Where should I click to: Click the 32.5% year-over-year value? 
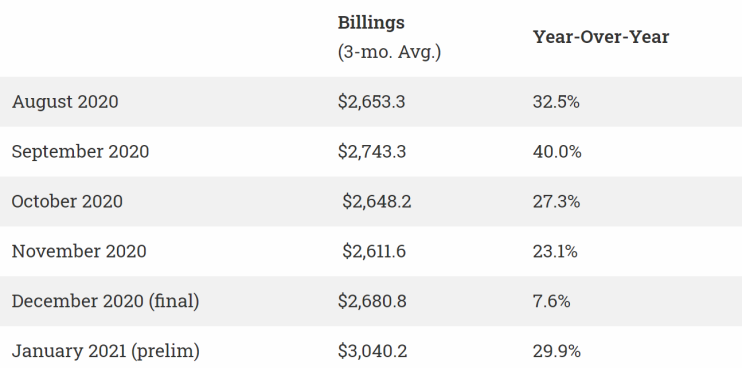click(556, 102)
